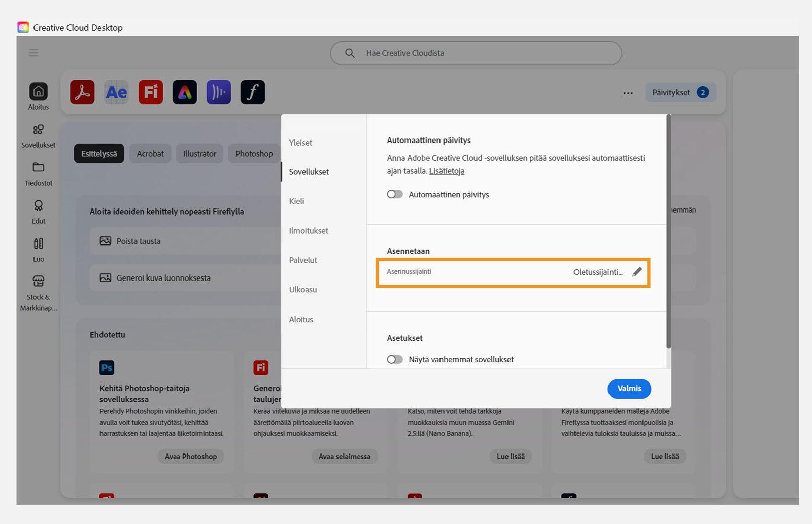812x524 pixels.
Task: Click the Päivitykset updates button
Action: (x=681, y=92)
